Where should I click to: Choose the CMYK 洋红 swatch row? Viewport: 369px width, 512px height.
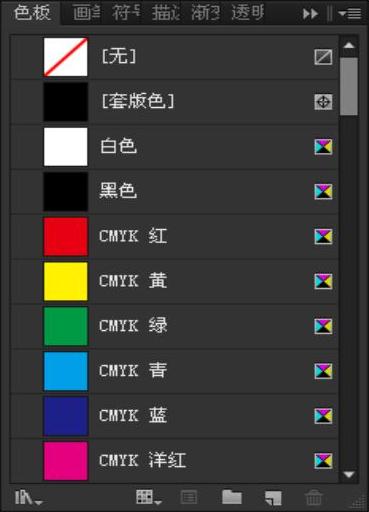coord(174,461)
